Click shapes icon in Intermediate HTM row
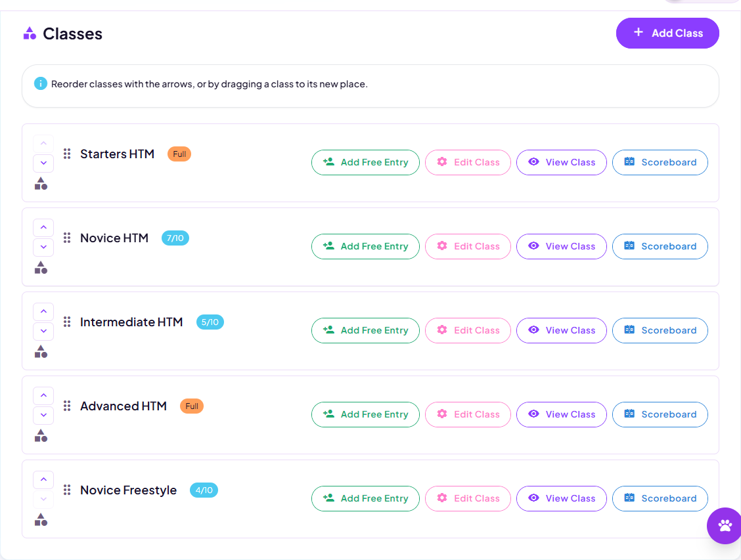 point(41,352)
